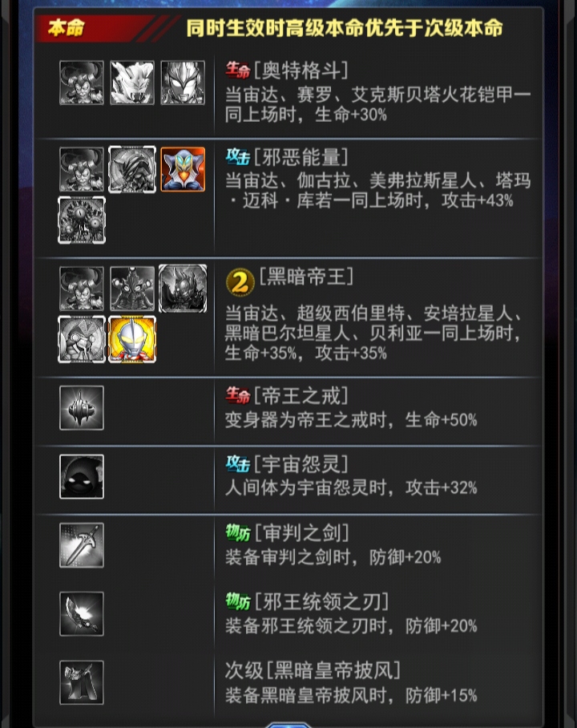The width and height of the screenshot is (577, 728).
Task: Select the 宇宙怨灵 hooded ghost icon
Action: [x=82, y=476]
